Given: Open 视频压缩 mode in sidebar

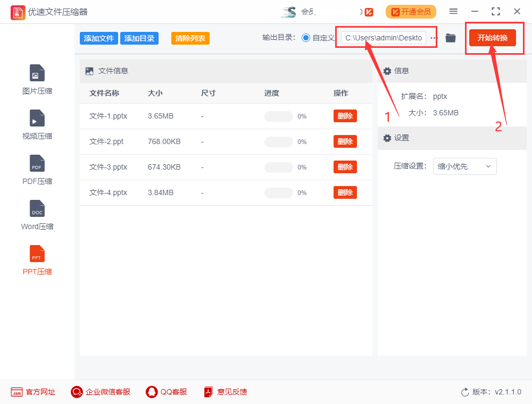Looking at the screenshot, I should pyautogui.click(x=37, y=124).
